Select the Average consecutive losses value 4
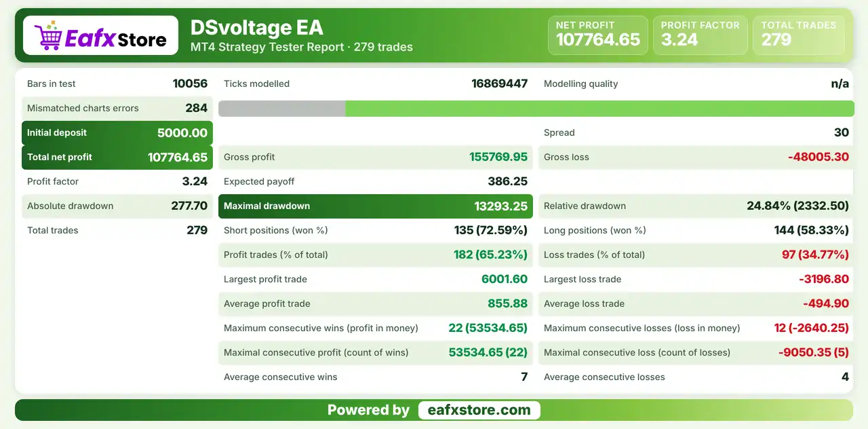 point(846,377)
